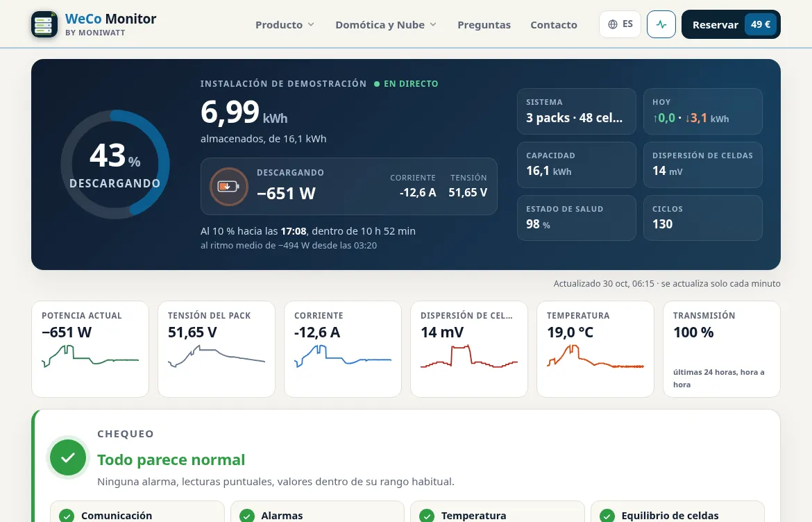The height and width of the screenshot is (522, 812).
Task: Click the discharging battery icon
Action: pyautogui.click(x=228, y=187)
